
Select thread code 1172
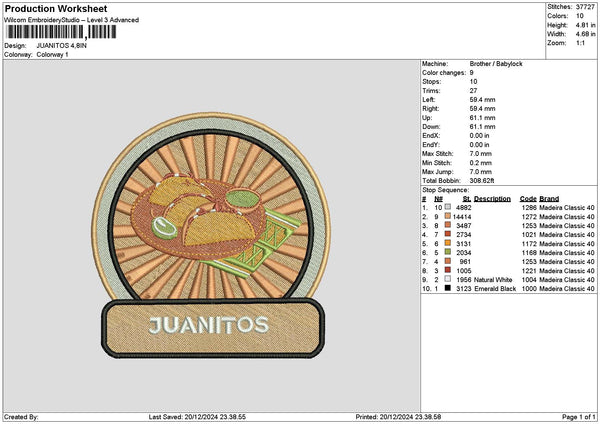tap(529, 244)
